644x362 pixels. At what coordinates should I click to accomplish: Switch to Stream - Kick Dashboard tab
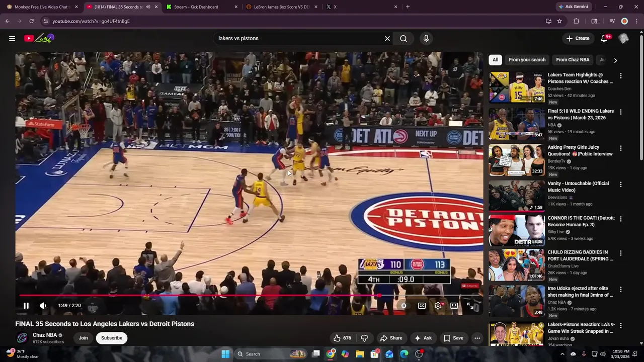pos(201,7)
